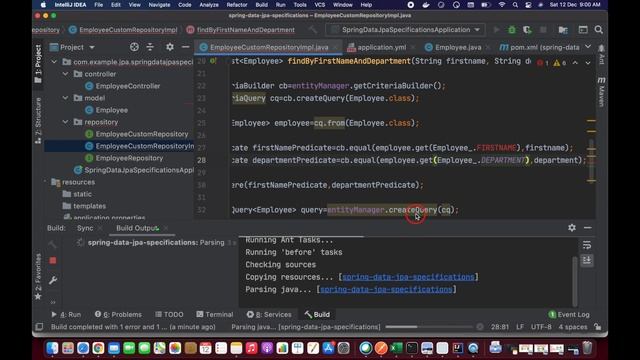The image size is (640, 360).
Task: Jump to previous highlighted error arrow
Action: click(x=575, y=63)
